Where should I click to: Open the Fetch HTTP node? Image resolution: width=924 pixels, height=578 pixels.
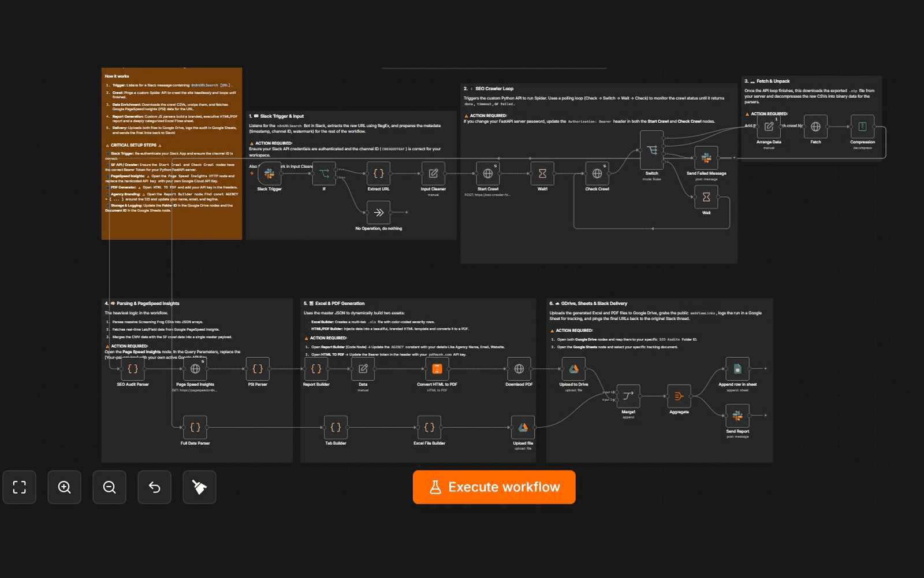(815, 127)
